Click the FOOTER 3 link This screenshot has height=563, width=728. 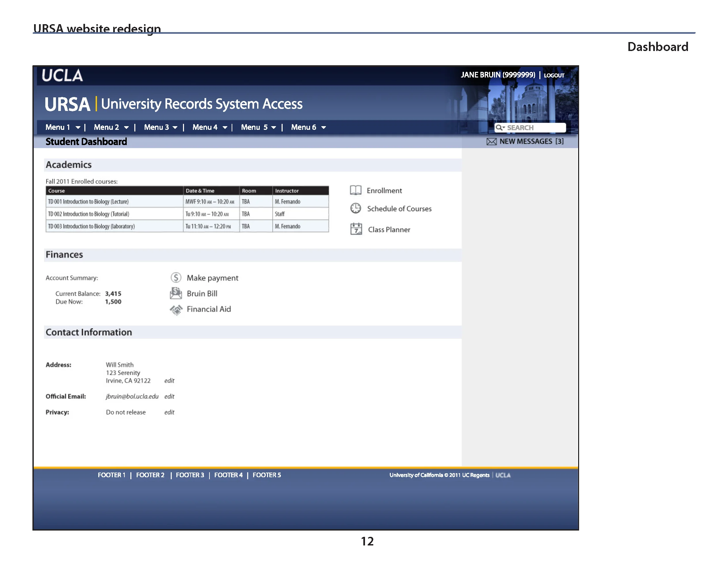point(190,475)
